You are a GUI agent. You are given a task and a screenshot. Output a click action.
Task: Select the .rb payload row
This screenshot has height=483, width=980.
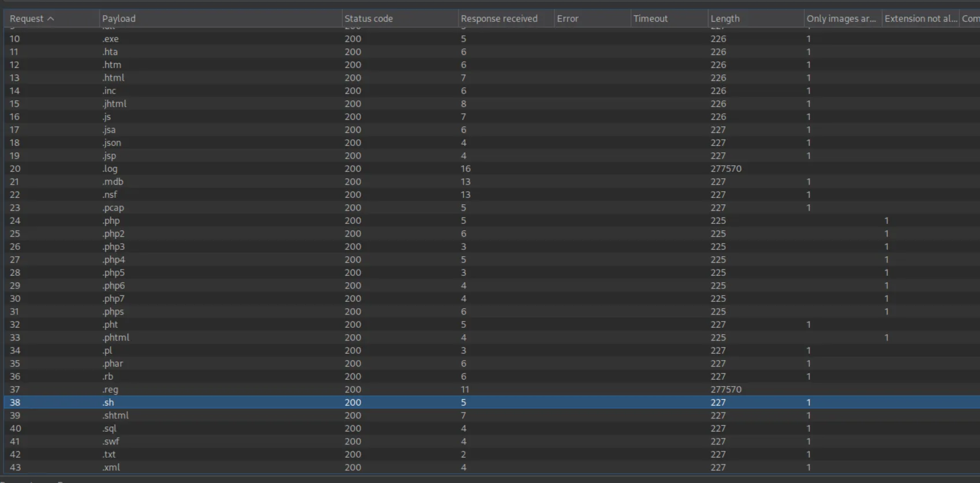pos(492,376)
